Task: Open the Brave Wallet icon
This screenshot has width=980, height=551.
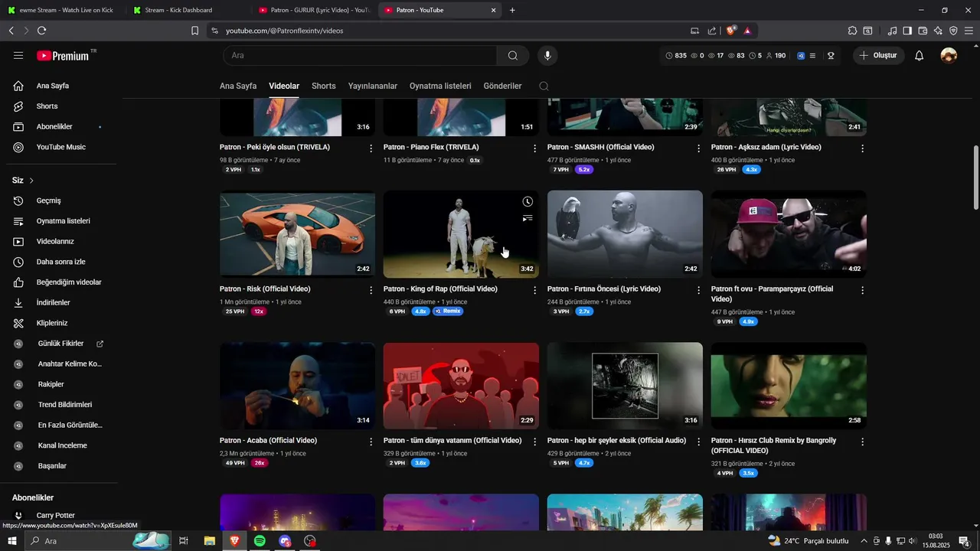Action: tap(923, 31)
